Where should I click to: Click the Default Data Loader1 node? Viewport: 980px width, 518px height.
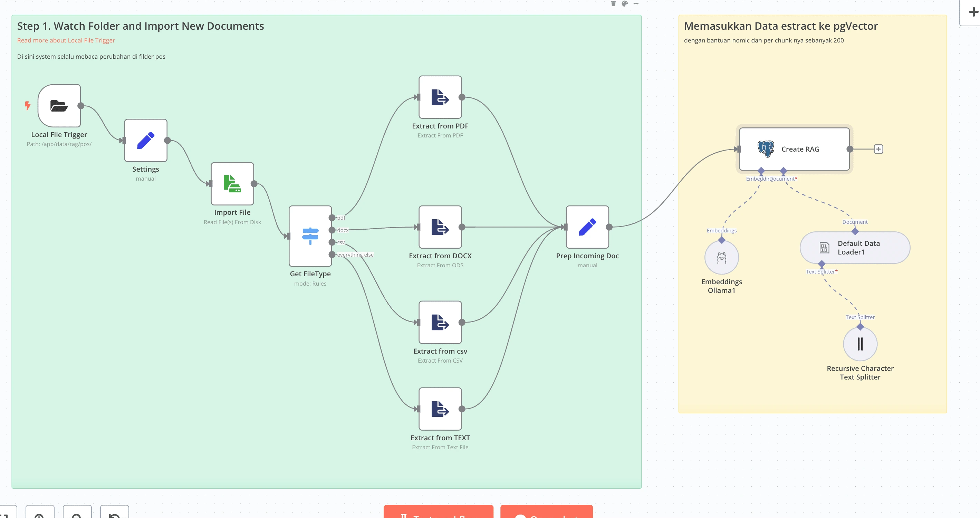click(854, 248)
